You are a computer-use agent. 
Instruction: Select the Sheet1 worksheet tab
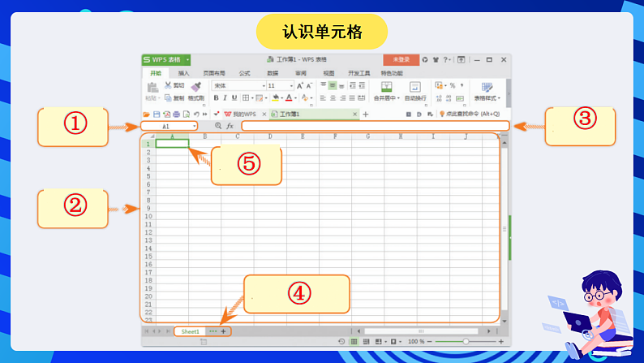pyautogui.click(x=190, y=331)
